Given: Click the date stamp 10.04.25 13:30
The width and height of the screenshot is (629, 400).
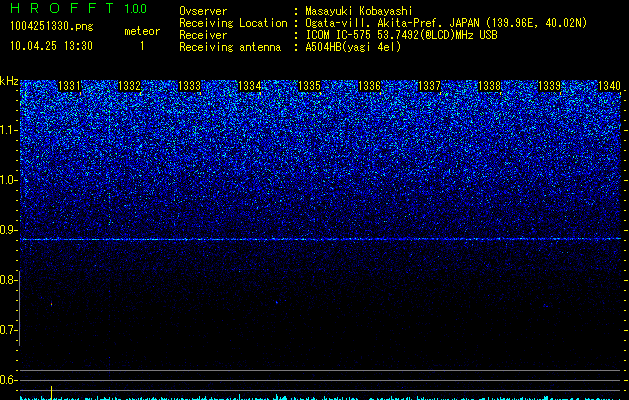Looking at the screenshot, I should pos(51,46).
